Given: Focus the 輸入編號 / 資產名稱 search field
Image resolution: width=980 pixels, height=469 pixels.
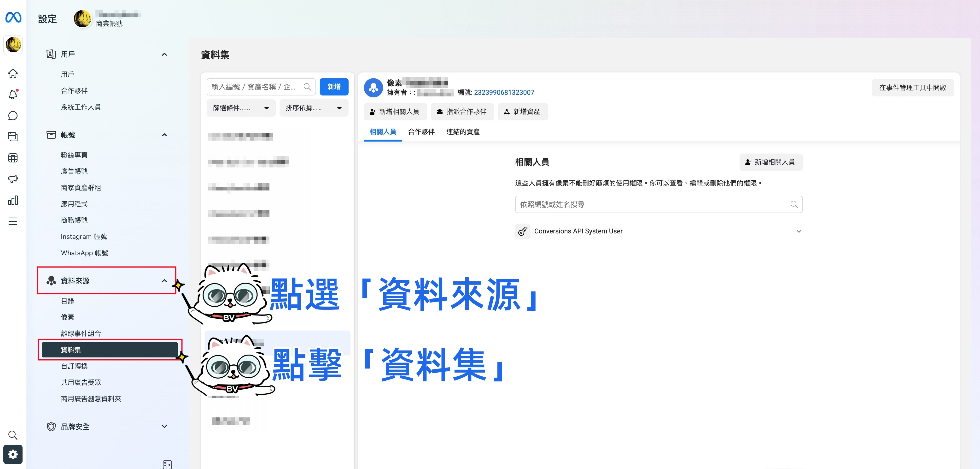Looking at the screenshot, I should pos(261,87).
